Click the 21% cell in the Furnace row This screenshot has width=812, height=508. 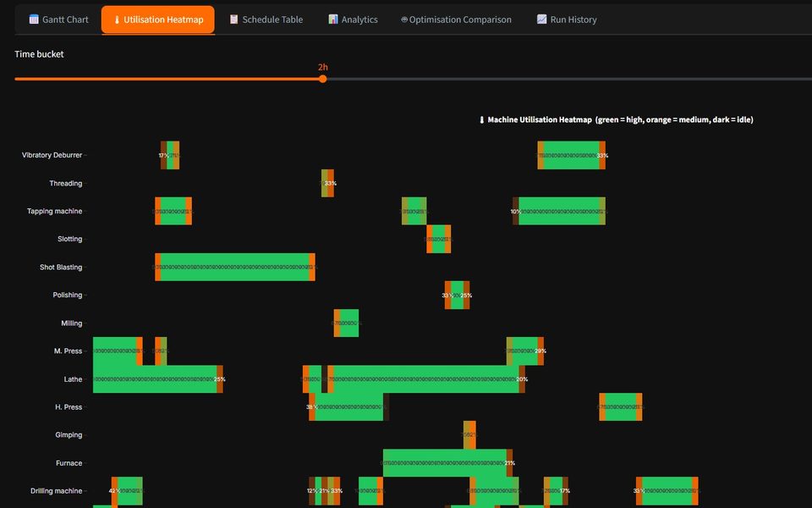click(x=509, y=463)
